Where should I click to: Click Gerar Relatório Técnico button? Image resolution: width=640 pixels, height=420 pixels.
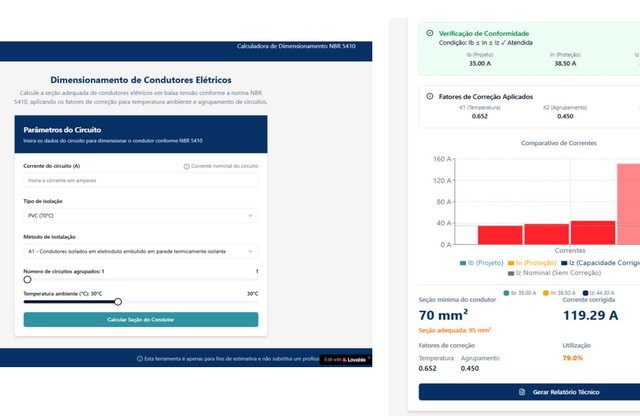pos(529,392)
